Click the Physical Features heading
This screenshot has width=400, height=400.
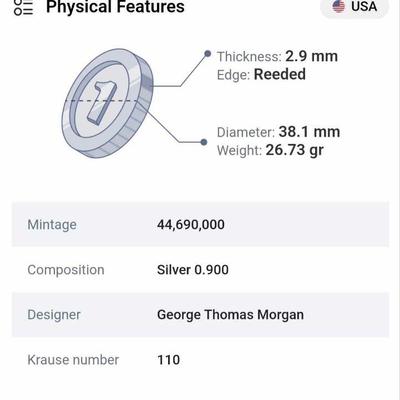coord(115,7)
